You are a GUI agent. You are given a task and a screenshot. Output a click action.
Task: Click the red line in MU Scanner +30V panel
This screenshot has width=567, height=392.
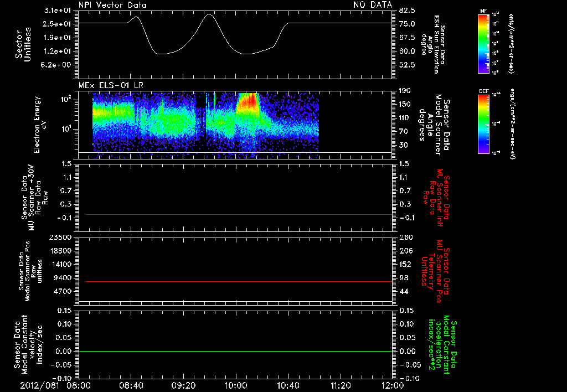click(x=239, y=214)
